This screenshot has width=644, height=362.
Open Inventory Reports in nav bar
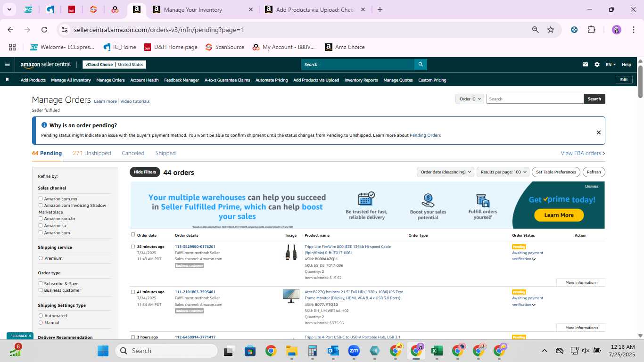[x=361, y=80]
